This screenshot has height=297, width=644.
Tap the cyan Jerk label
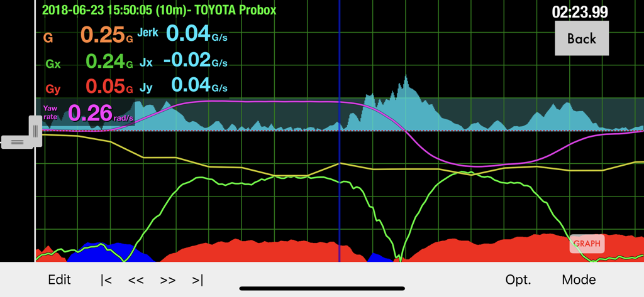click(148, 33)
